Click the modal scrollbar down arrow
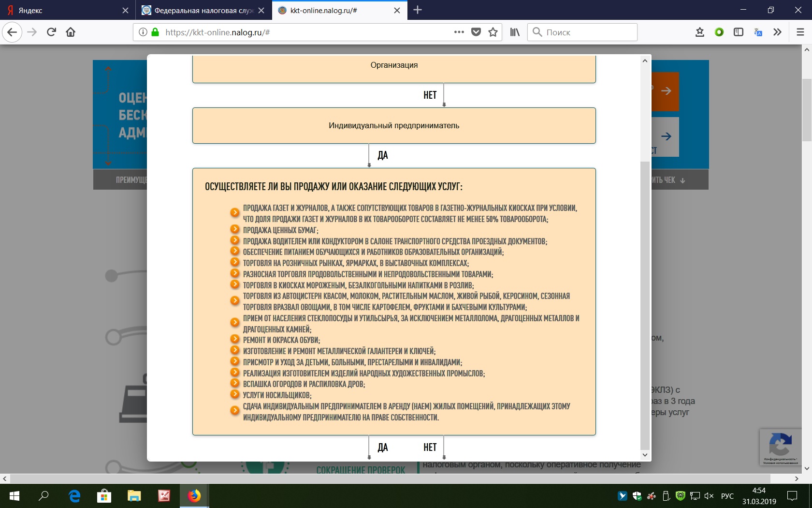This screenshot has height=508, width=812. 645,455
